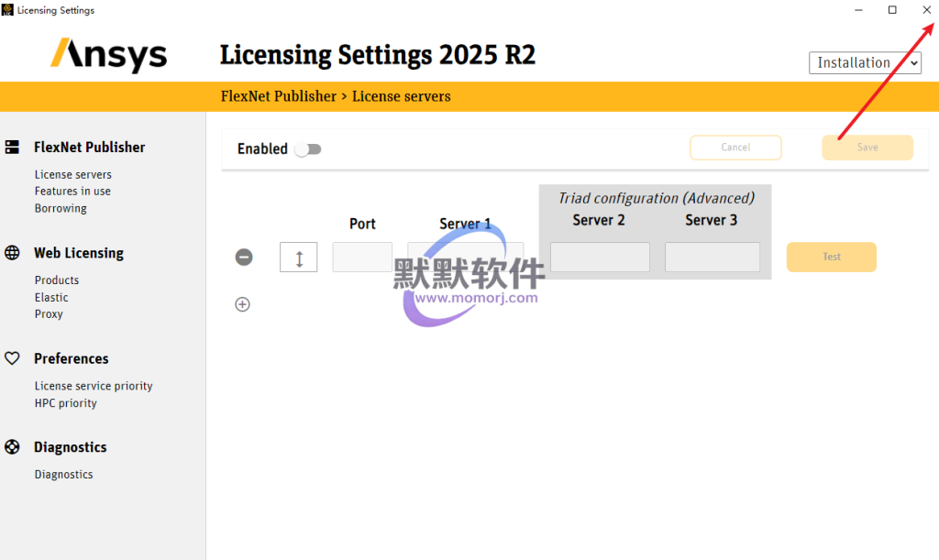Click the Ansys logo
The height and width of the screenshot is (560, 939).
pos(109,55)
